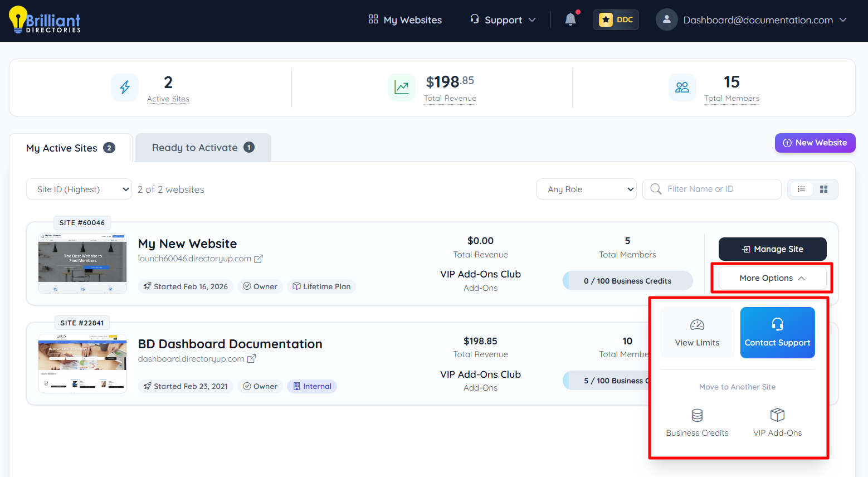
Task: Click the Brilliant Directories logo
Action: (x=45, y=20)
